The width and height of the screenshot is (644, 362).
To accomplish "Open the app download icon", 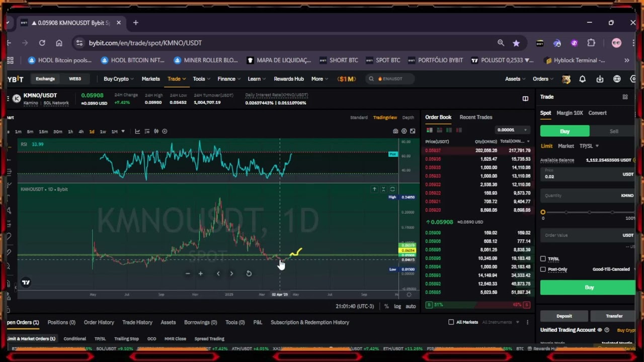I will coord(600,79).
